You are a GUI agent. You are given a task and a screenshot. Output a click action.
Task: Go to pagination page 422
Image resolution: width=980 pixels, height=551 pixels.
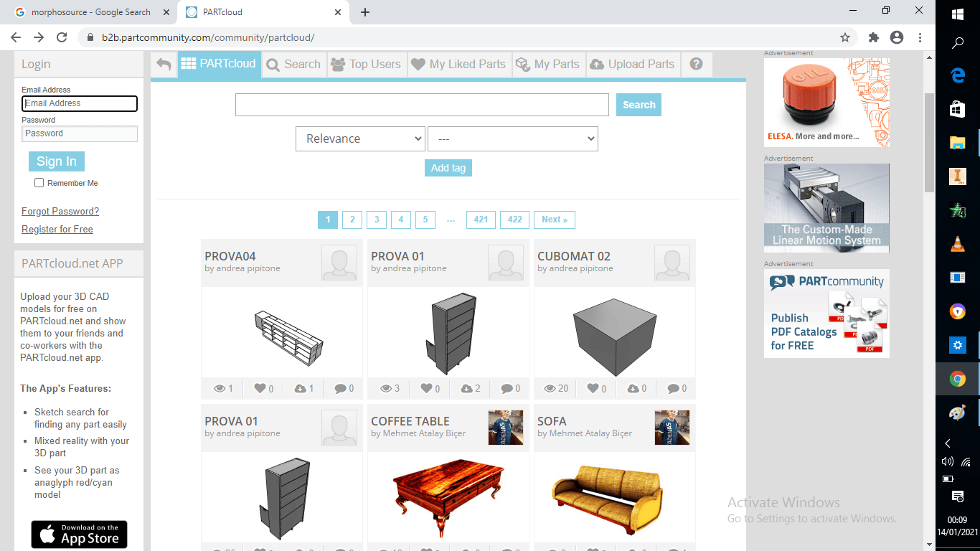click(x=514, y=220)
